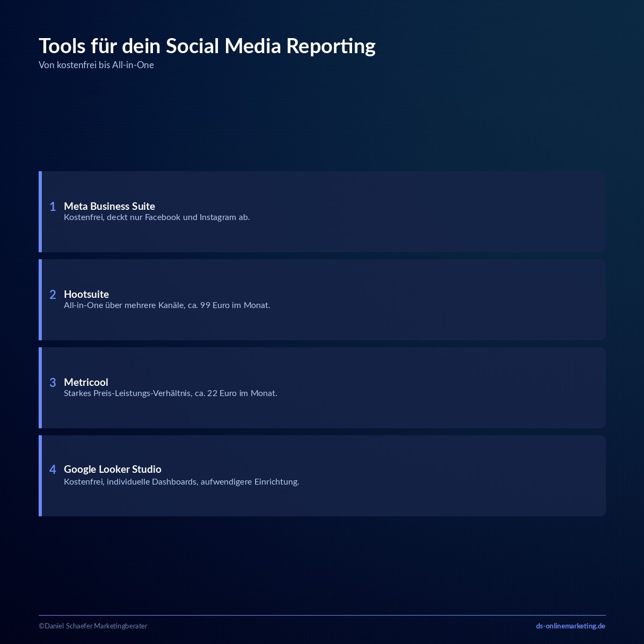Click number 4 beside Google Looker Studio

click(x=53, y=470)
